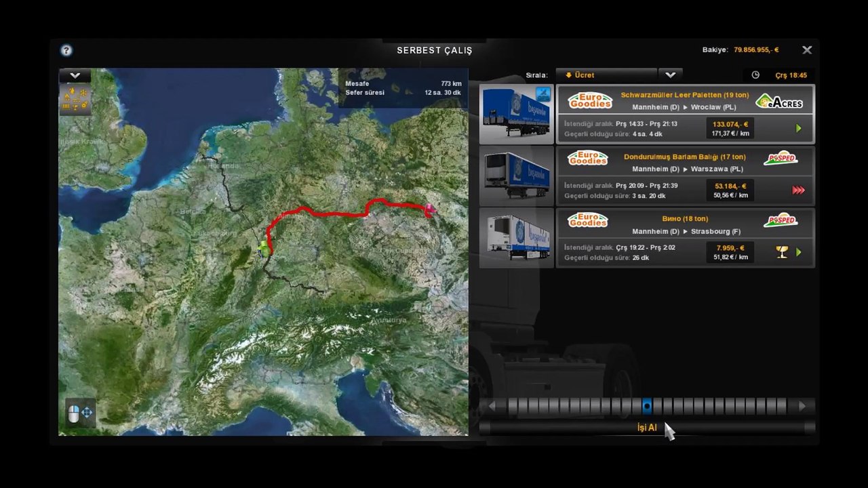868x488 pixels.
Task: Click green arrow icon in Wroclaw job
Action: click(x=798, y=128)
